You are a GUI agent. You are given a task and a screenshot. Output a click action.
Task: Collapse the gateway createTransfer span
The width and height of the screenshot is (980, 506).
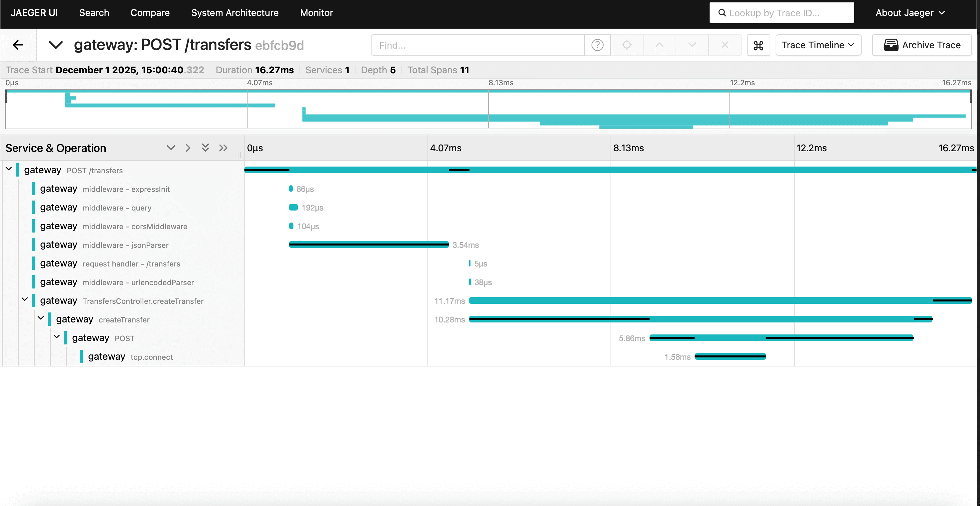click(x=41, y=318)
